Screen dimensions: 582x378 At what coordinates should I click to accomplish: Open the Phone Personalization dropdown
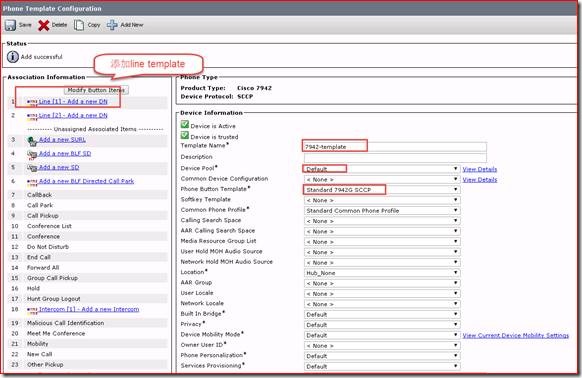pyautogui.click(x=382, y=356)
